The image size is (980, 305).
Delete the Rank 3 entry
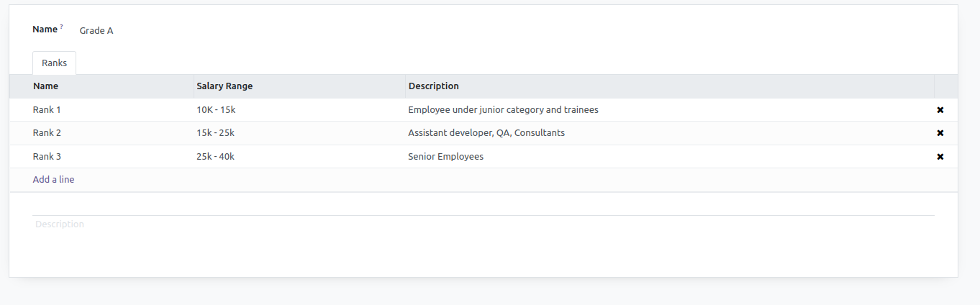940,157
